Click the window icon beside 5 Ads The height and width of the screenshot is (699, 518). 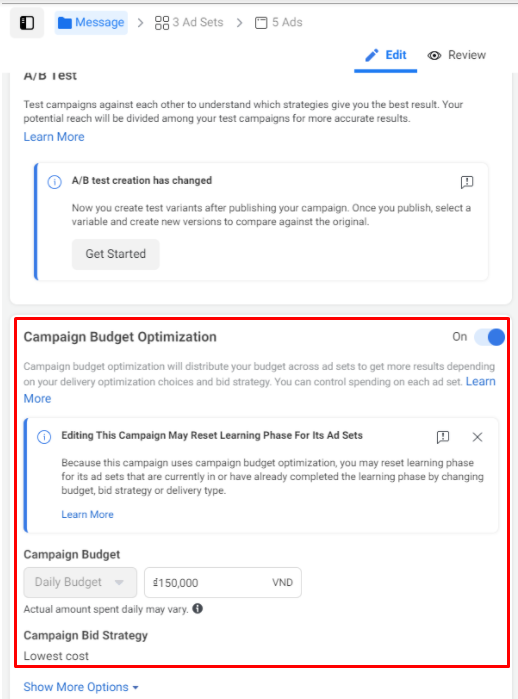point(261,23)
